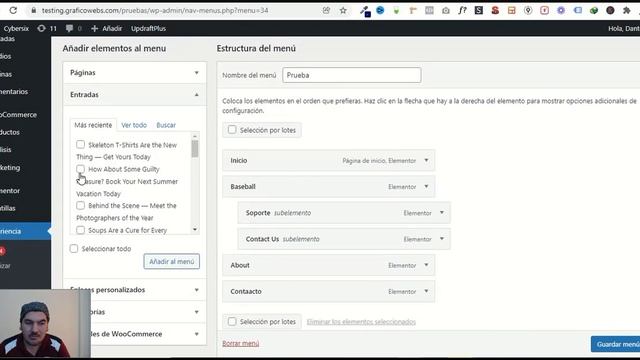Click the Borrar menú link
Screen dimensions: 640x360
pyautogui.click(x=241, y=343)
